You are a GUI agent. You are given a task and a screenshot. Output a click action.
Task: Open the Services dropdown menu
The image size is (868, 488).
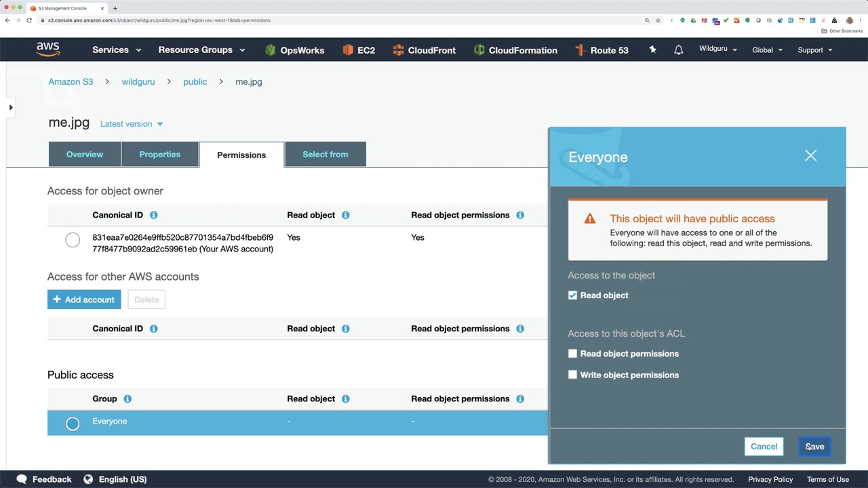pos(117,49)
